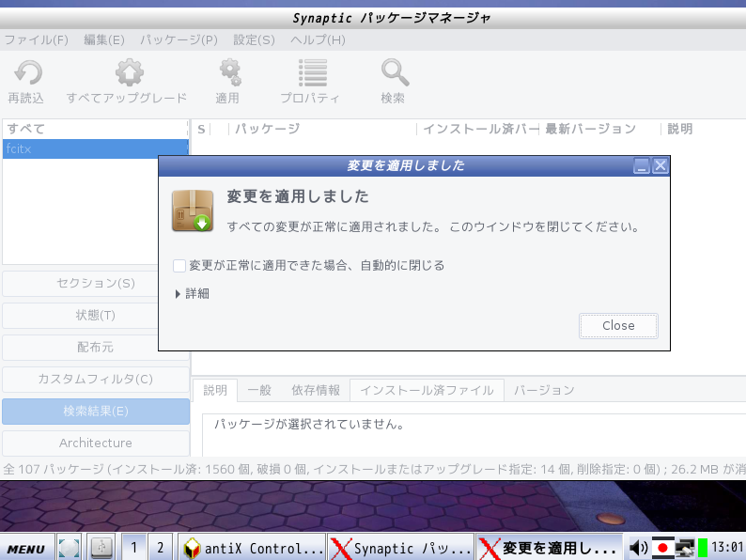746x560 pixels.
Task: Sort by the パッケージ column header
Action: pos(322,129)
